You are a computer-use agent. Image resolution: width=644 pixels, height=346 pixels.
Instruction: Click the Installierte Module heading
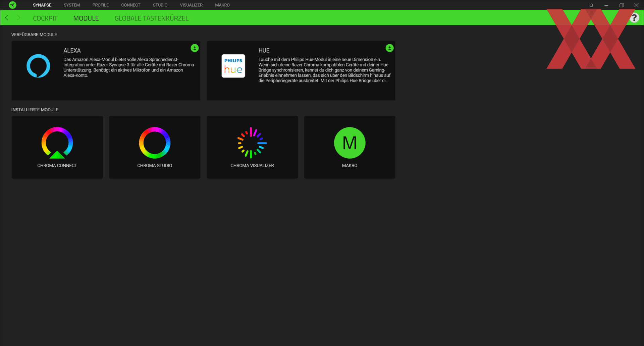coord(35,110)
